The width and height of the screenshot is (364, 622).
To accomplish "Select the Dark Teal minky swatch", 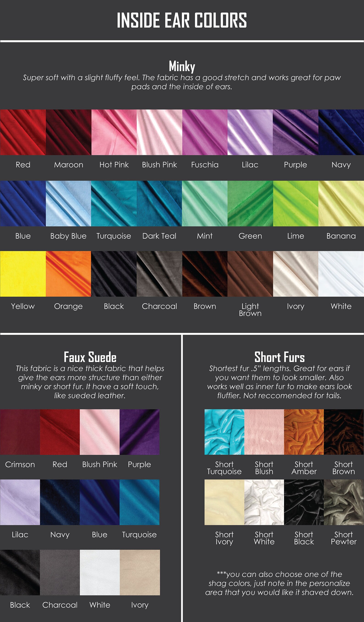I will pos(159,203).
